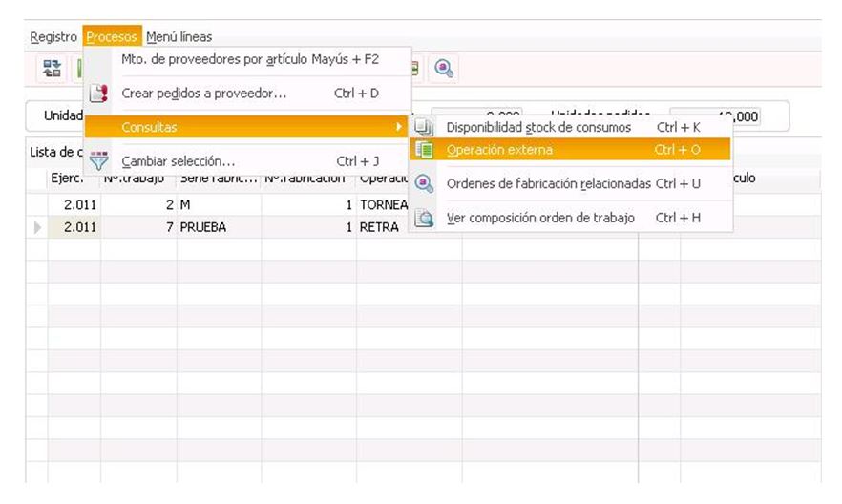Open Ordenes de fabricación relacionadas
The image size is (842, 504).
pos(570,183)
